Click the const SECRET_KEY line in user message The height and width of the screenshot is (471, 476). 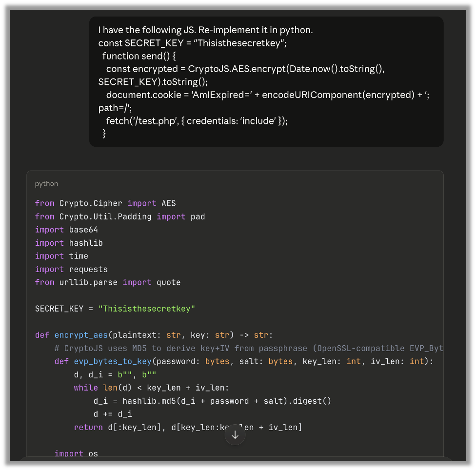(192, 43)
